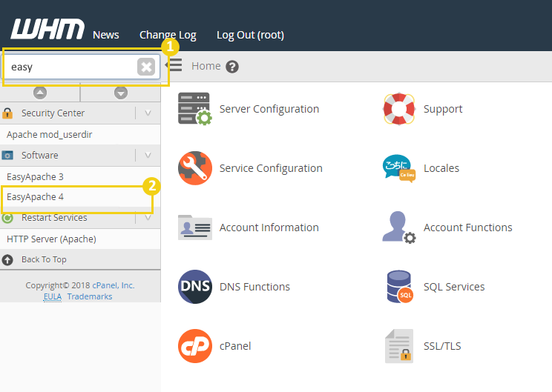Toggle the sidebar with the hamburger icon
Screen dimensions: 552x392
174,65
